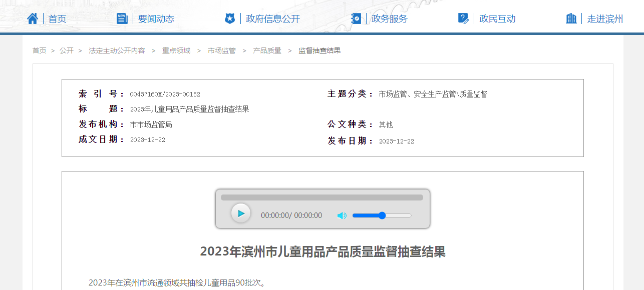
Task: Mute audio via the speaker volume icon
Action: (342, 215)
